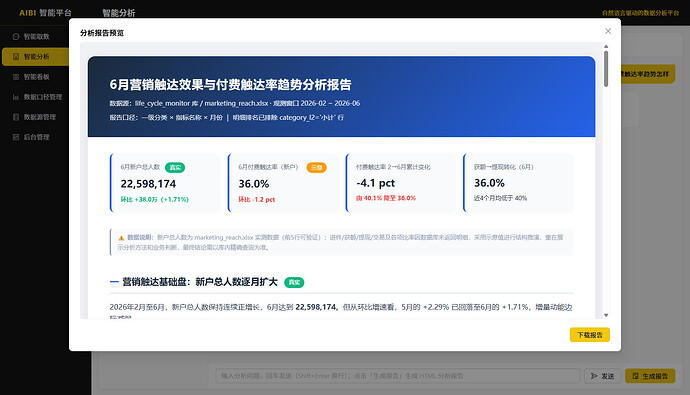Click the 报告口径 line in report header
The width and height of the screenshot is (690, 395).
point(227,117)
